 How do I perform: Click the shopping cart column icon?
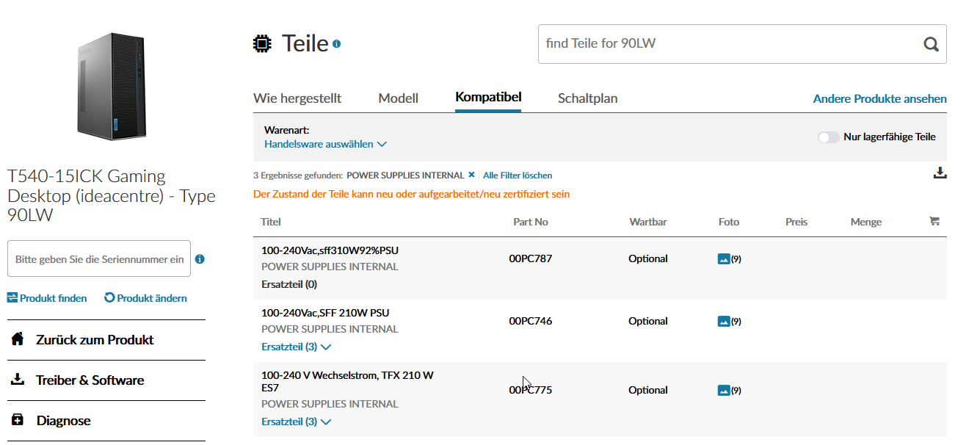pos(934,221)
